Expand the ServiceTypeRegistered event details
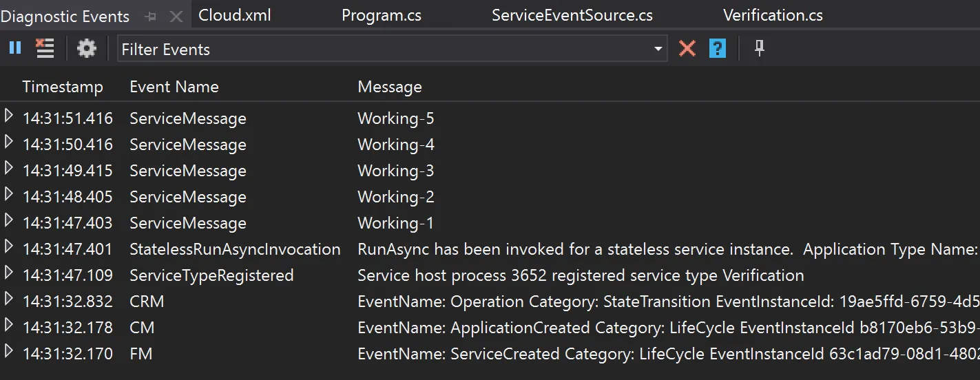The height and width of the screenshot is (380, 980). [x=8, y=273]
